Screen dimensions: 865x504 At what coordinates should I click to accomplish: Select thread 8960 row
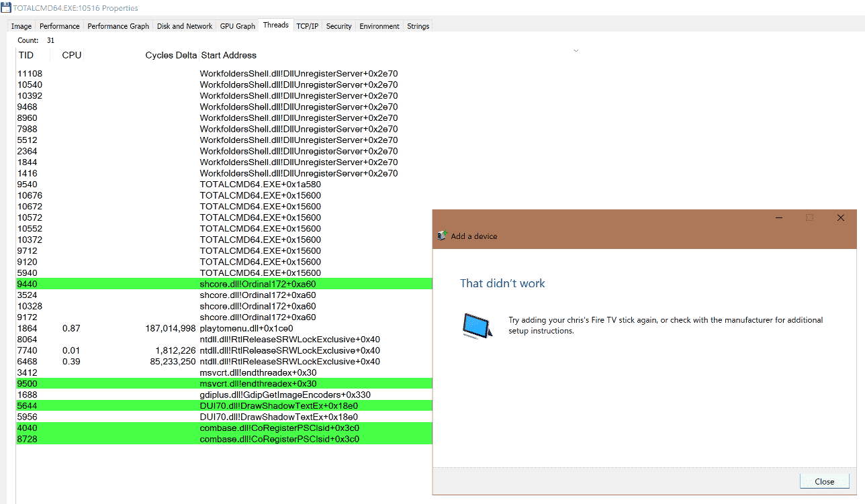pos(224,117)
